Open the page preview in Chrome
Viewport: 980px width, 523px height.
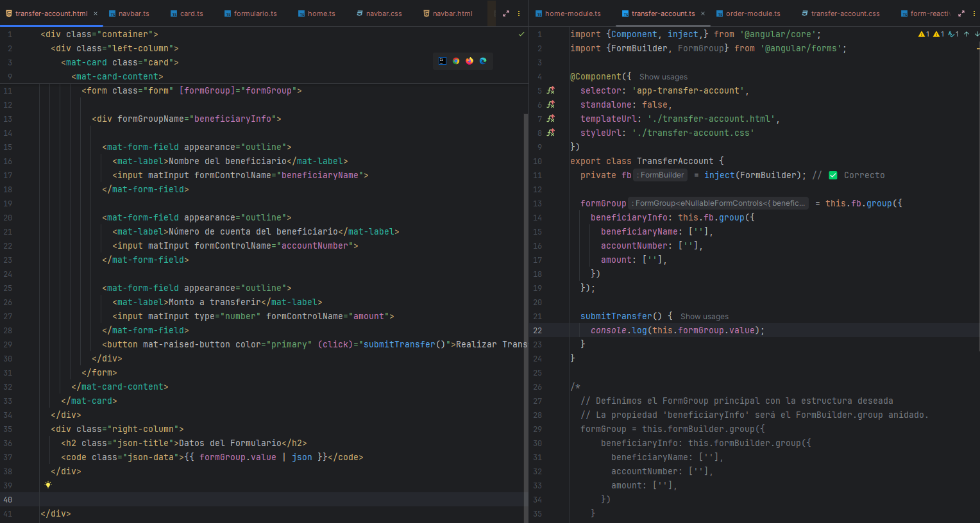click(x=456, y=61)
